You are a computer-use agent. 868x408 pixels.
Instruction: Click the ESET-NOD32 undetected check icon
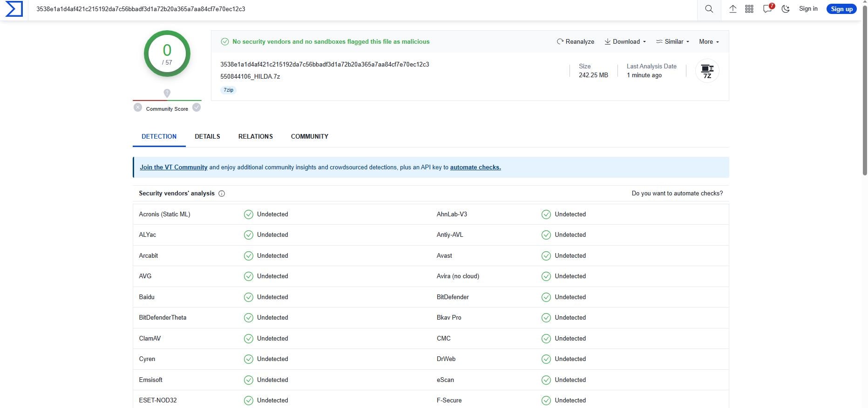click(x=249, y=401)
